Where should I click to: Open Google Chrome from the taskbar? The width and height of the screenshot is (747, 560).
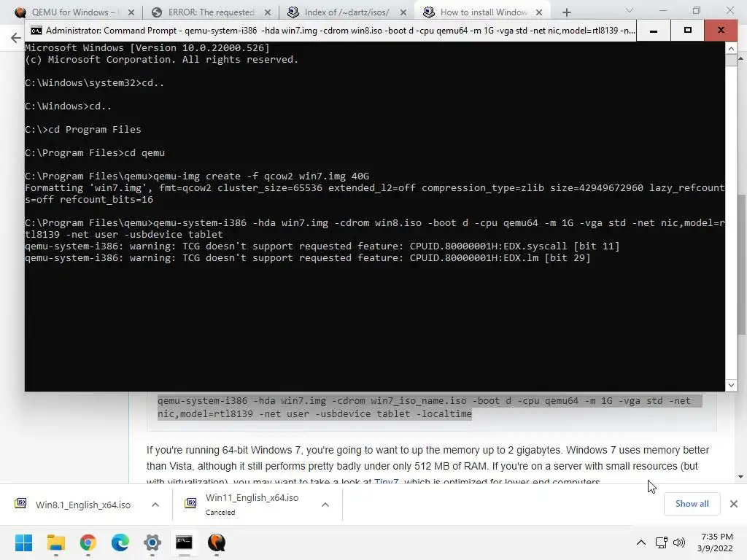click(88, 542)
